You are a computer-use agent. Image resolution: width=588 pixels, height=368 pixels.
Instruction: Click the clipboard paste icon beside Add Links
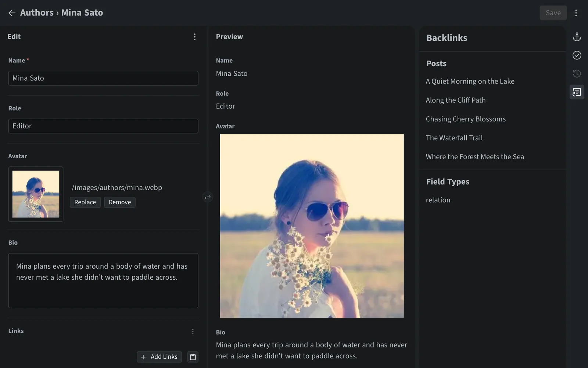pyautogui.click(x=193, y=357)
